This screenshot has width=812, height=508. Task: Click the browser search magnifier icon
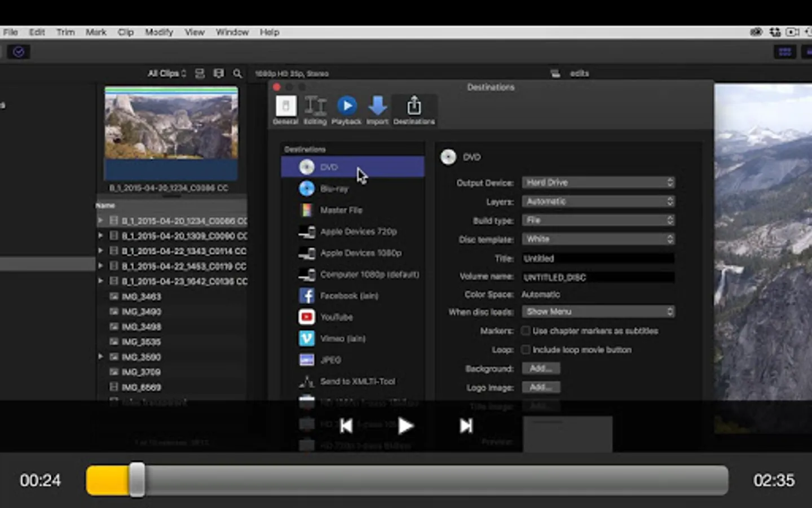pyautogui.click(x=237, y=73)
